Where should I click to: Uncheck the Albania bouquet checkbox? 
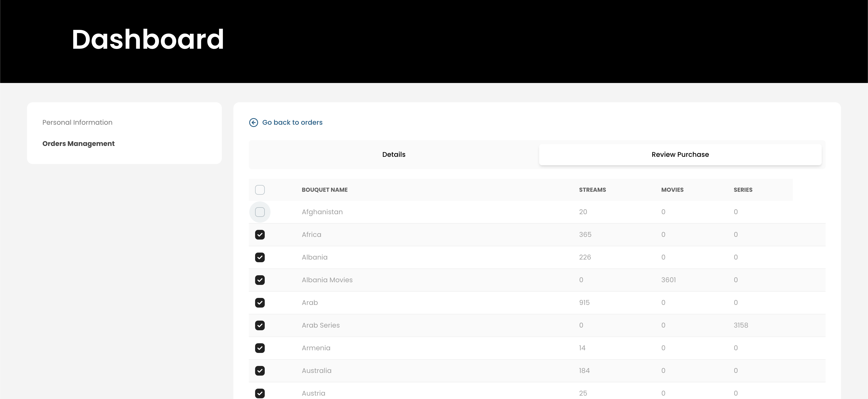(x=260, y=257)
